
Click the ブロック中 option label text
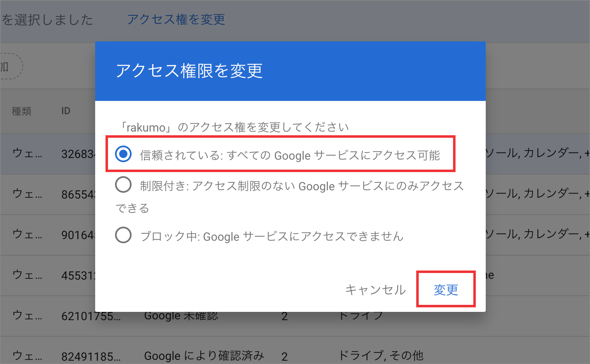click(272, 236)
